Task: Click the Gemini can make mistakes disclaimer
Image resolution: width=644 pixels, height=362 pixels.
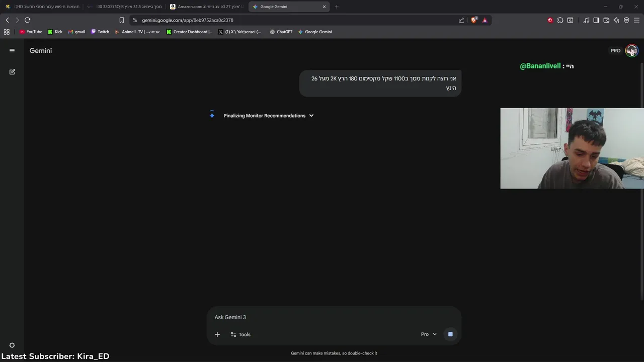Action: pyautogui.click(x=334, y=353)
